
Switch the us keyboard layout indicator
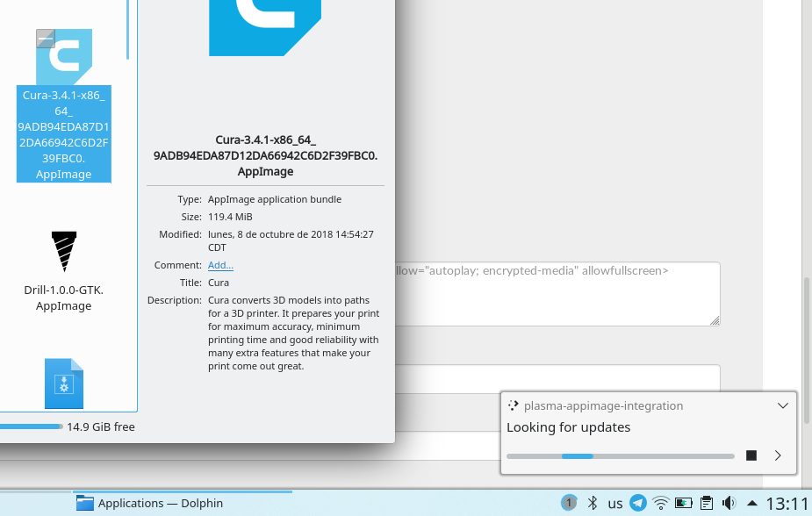coord(615,503)
